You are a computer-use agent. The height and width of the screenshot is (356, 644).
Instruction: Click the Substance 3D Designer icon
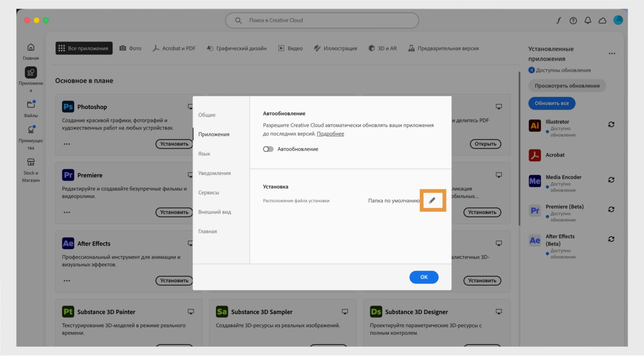click(x=376, y=312)
